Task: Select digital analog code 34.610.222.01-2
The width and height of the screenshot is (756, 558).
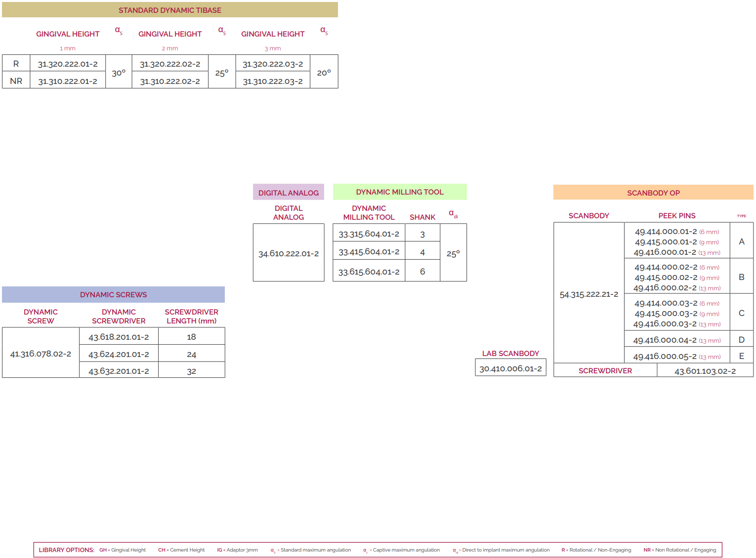Action: pyautogui.click(x=289, y=253)
